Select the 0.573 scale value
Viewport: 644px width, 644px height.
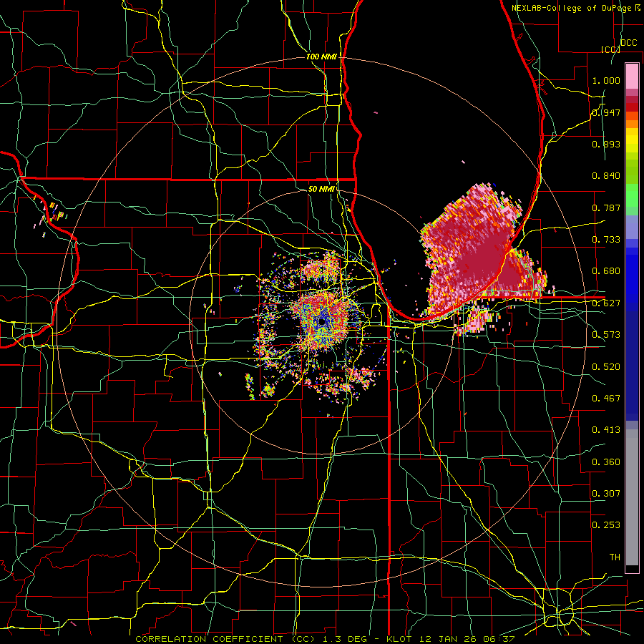[606, 334]
